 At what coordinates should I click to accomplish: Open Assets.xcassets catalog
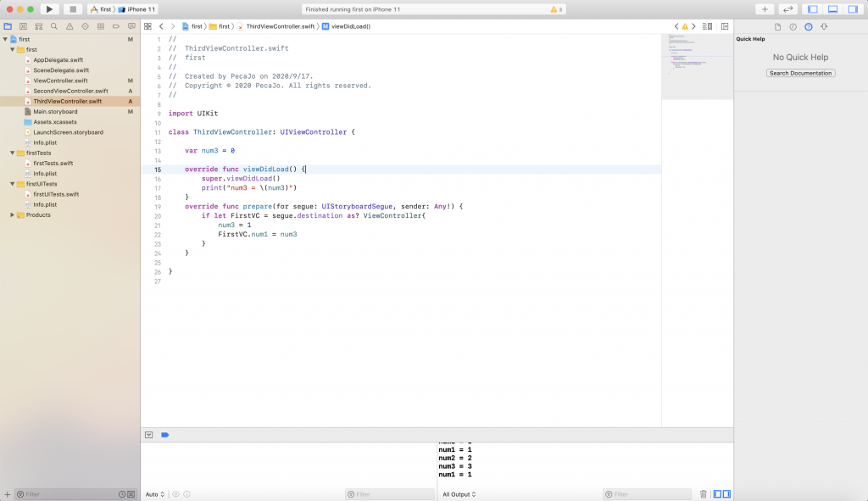[55, 122]
